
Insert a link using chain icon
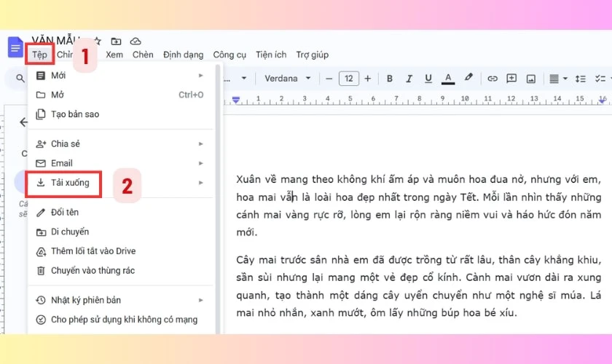click(x=493, y=79)
